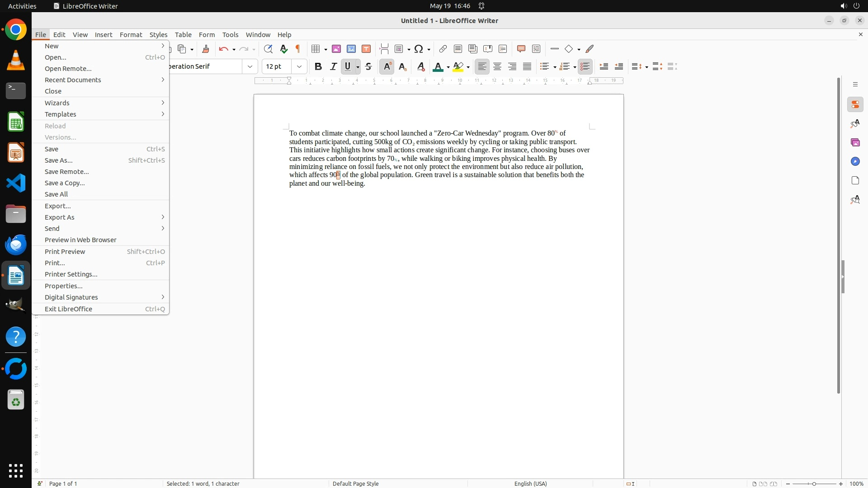Open the Recent Documents submenu

click(x=73, y=80)
